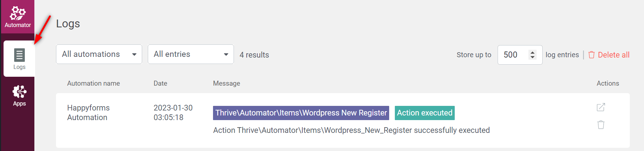Click the Automator label in sidebar
644x151 pixels.
tap(18, 25)
